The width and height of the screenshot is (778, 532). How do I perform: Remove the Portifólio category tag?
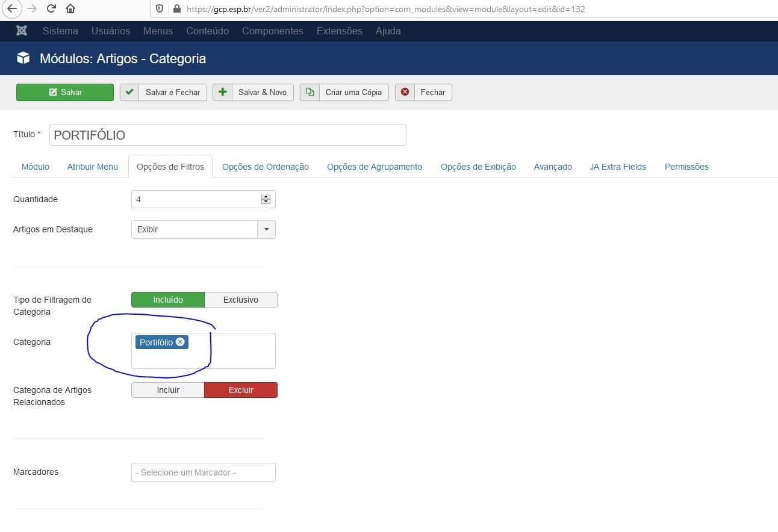[x=180, y=342]
